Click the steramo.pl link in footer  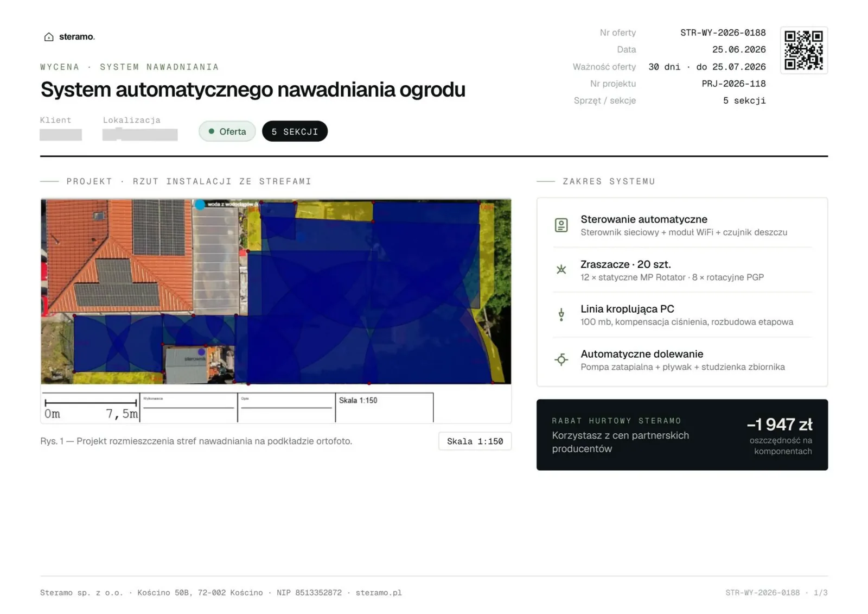click(379, 593)
